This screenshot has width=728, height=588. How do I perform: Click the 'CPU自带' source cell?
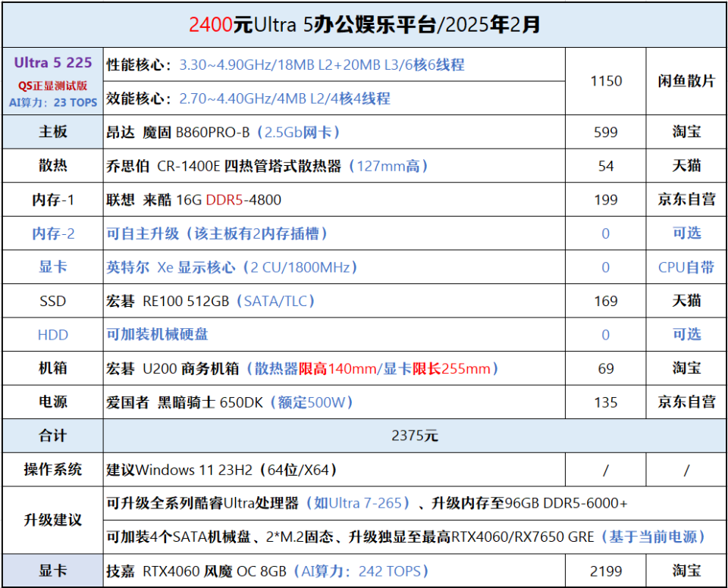686,267
